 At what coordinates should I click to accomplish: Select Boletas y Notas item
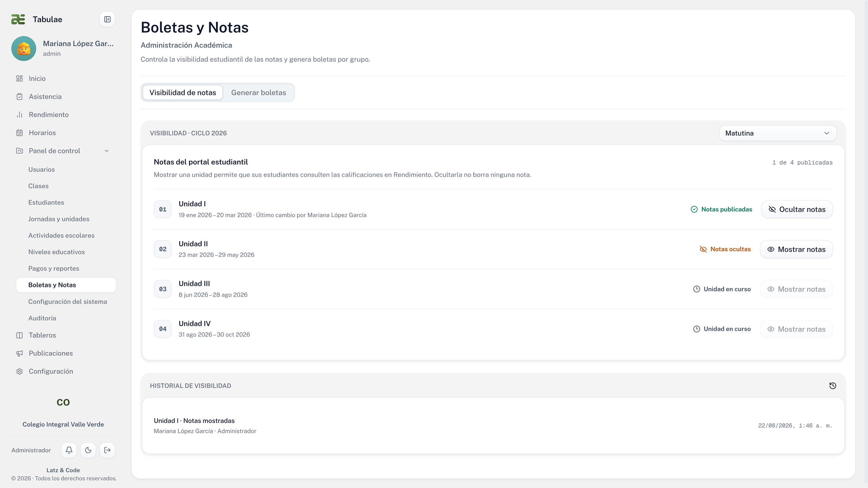tap(66, 285)
